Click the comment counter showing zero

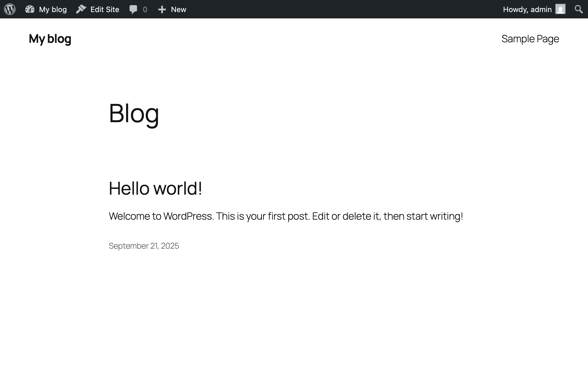click(145, 9)
